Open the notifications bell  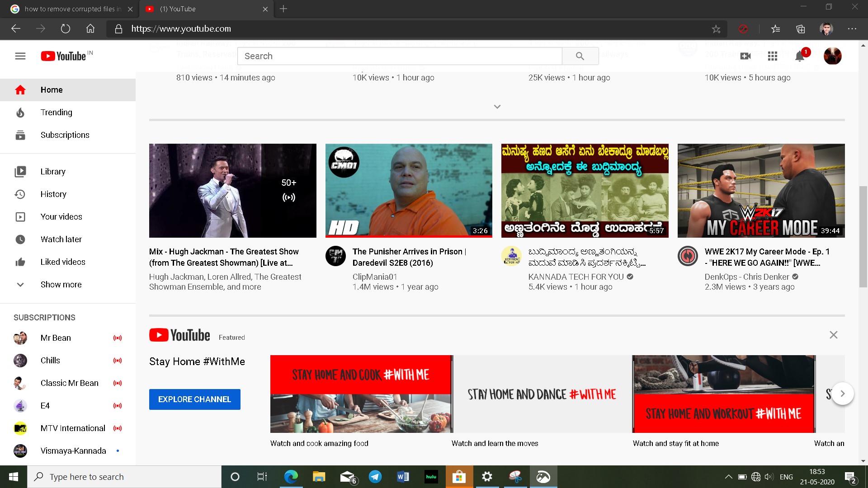click(x=800, y=56)
